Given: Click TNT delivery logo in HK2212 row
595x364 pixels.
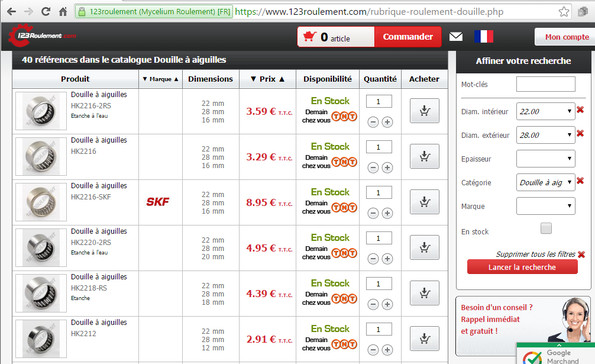Looking at the screenshot, I should coord(344,344).
